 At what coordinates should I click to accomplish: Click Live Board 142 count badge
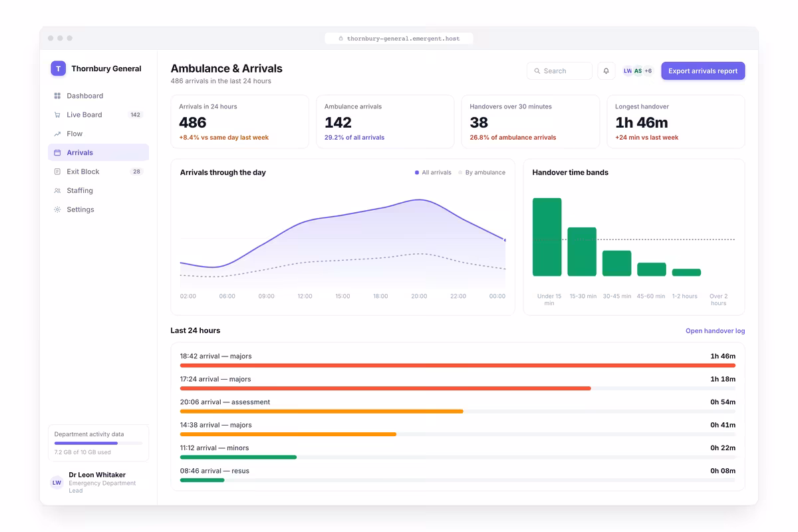(136, 115)
